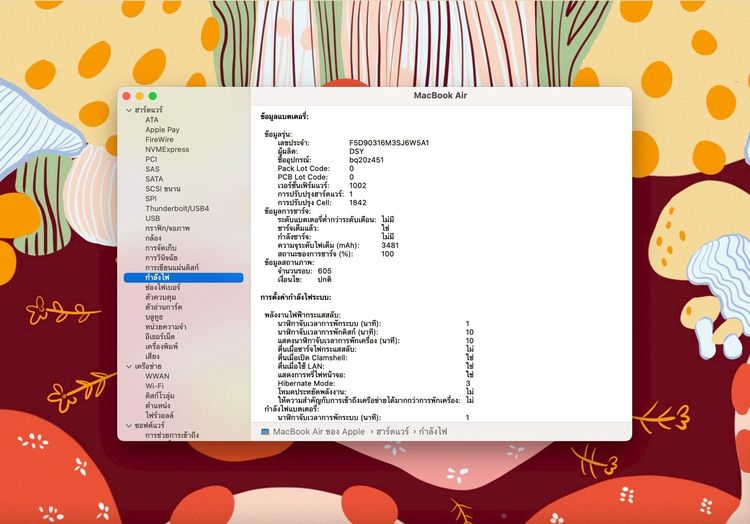
Task: Select WWAN under เครือข่าย
Action: click(x=157, y=376)
